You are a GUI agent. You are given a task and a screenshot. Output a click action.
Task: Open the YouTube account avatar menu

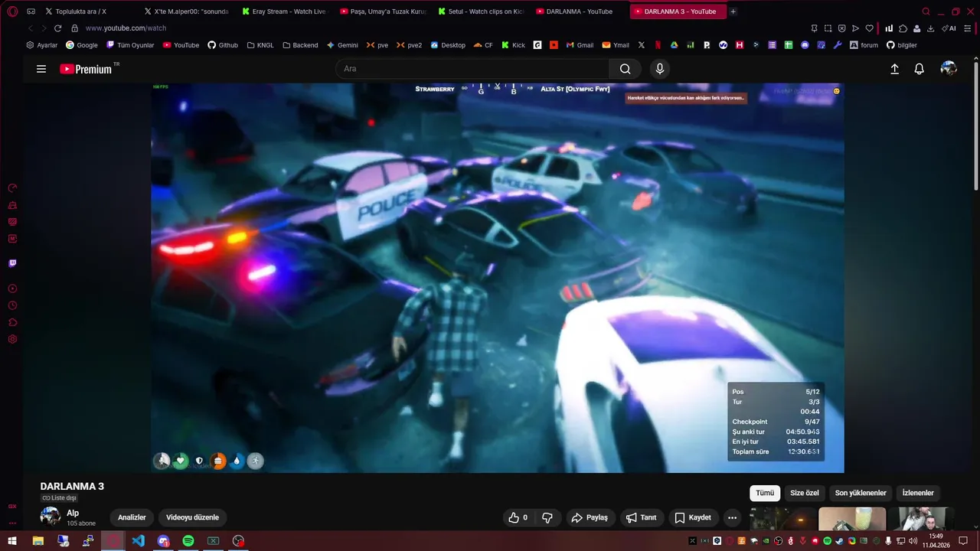point(949,69)
